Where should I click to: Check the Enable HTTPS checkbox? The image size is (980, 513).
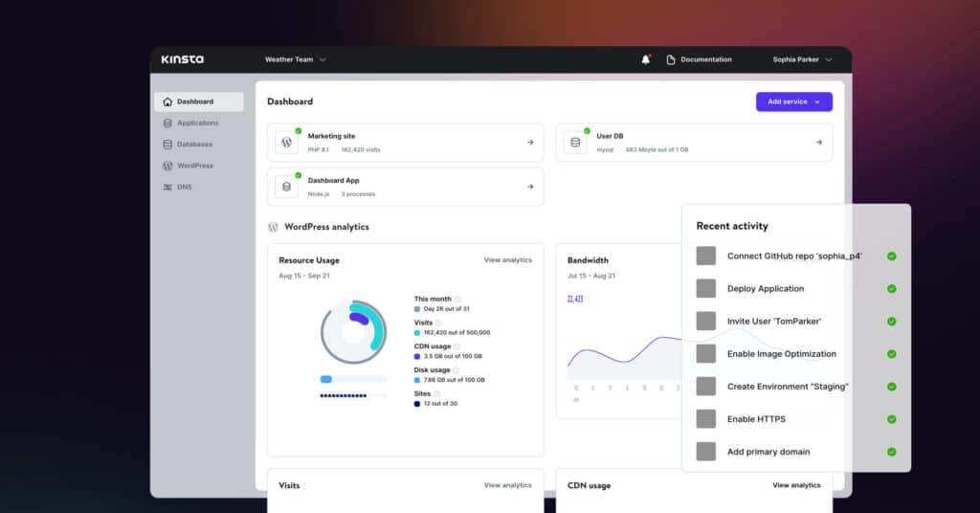[706, 419]
